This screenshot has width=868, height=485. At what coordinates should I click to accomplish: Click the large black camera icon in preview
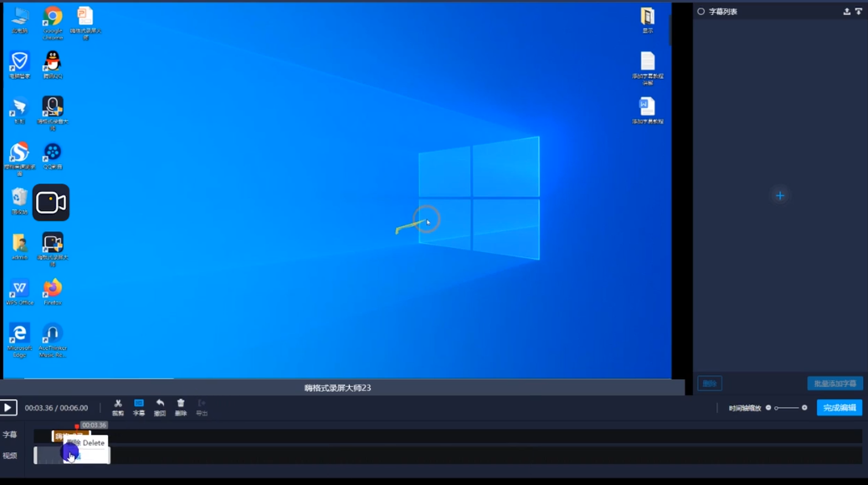(51, 203)
